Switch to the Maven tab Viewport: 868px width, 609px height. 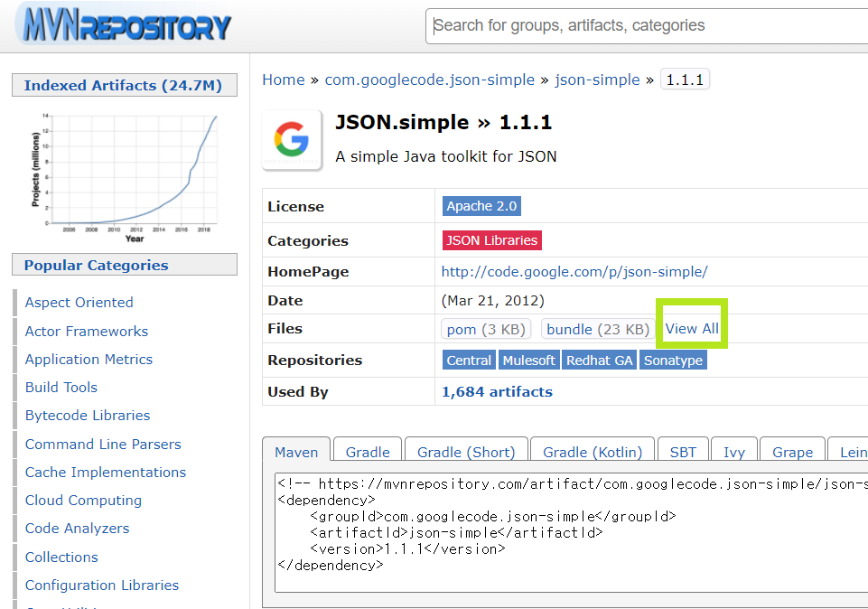[296, 451]
